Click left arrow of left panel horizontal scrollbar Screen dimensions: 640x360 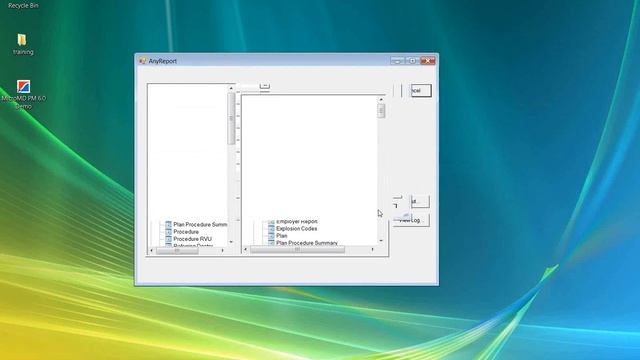(151, 250)
